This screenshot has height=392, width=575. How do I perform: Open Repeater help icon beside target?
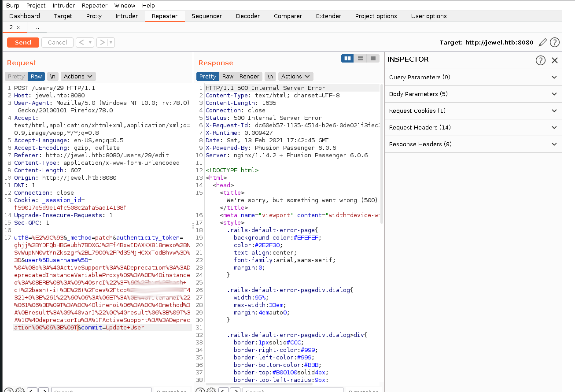555,42
